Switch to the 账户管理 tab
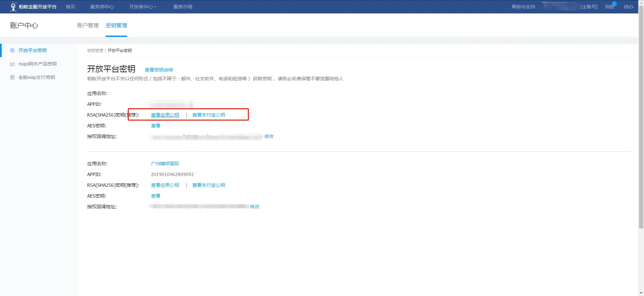 pyautogui.click(x=88, y=25)
